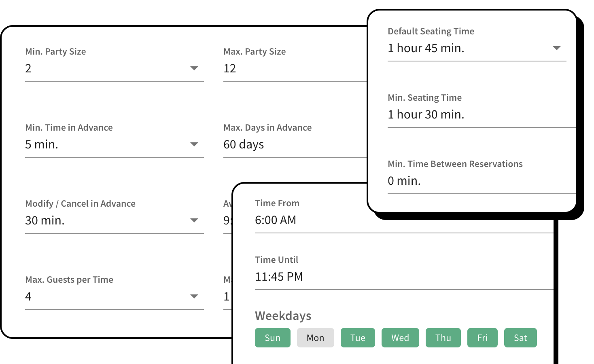
Task: Toggle the Tue weekday button
Action: click(x=358, y=338)
